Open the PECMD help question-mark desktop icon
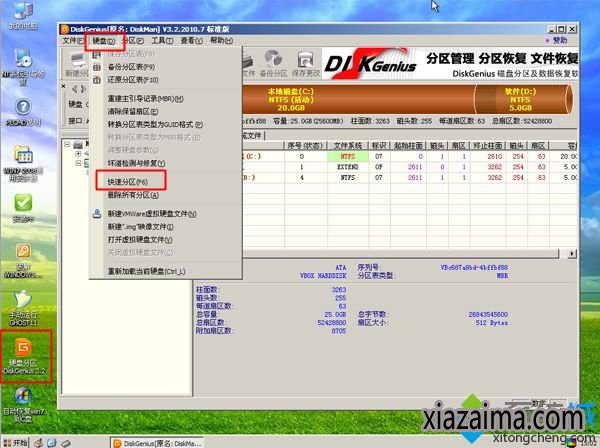Screen dimensions: 600x448 click(x=23, y=112)
